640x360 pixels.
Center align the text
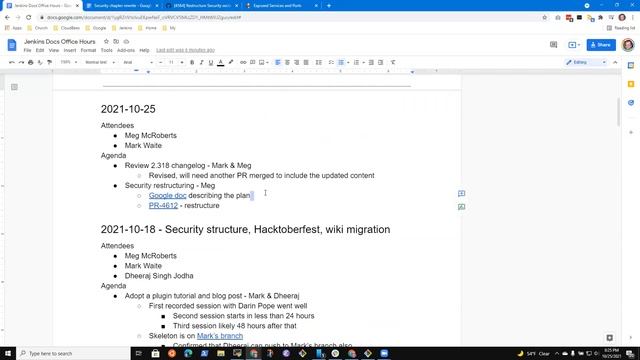click(x=287, y=62)
